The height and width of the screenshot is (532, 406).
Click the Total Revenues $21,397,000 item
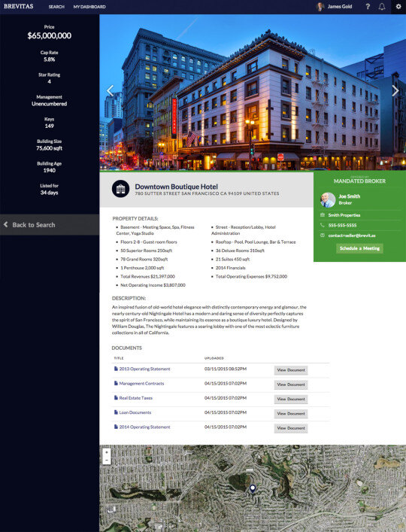pyautogui.click(x=148, y=276)
